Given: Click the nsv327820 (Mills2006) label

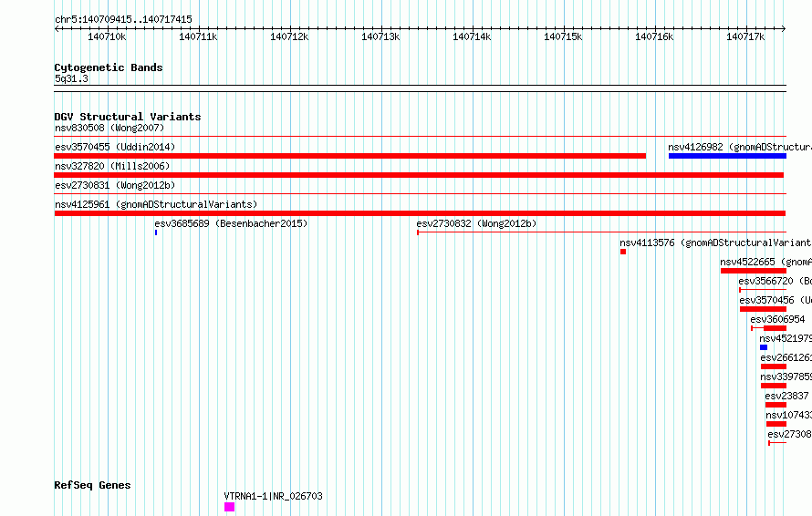Looking at the screenshot, I should (x=112, y=166).
